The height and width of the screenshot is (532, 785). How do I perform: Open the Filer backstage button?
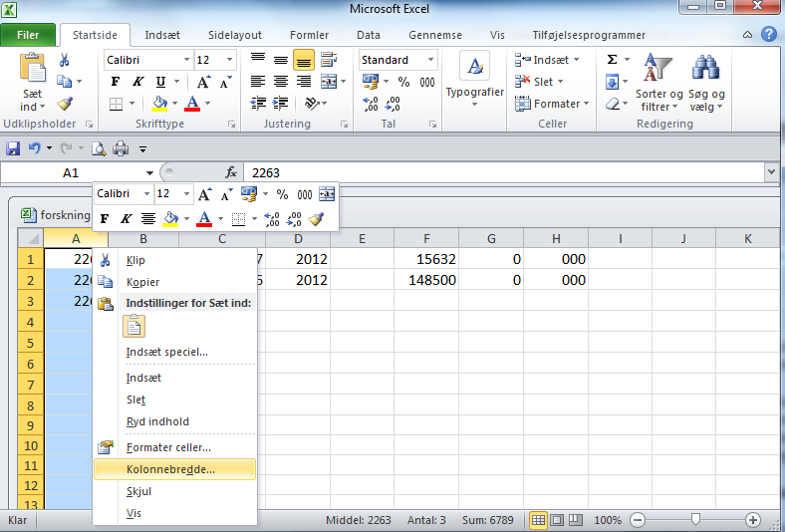[28, 35]
